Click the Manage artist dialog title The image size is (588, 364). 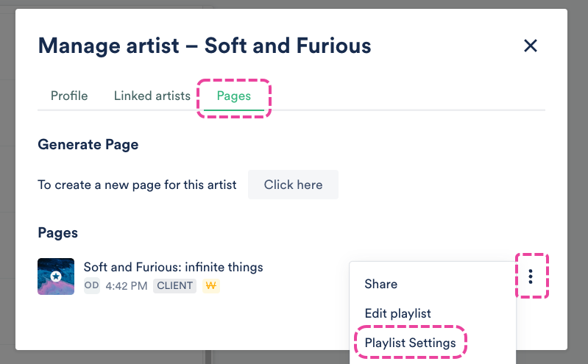click(205, 46)
